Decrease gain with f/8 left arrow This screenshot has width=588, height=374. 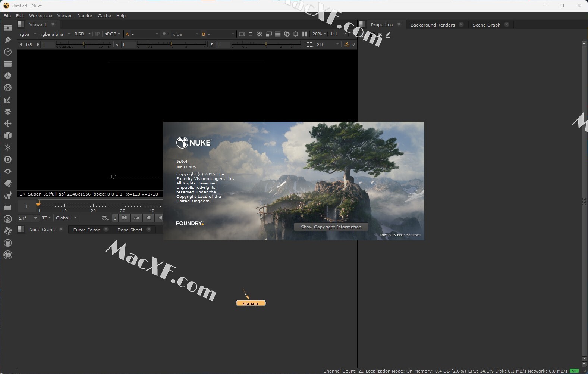pyautogui.click(x=21, y=44)
